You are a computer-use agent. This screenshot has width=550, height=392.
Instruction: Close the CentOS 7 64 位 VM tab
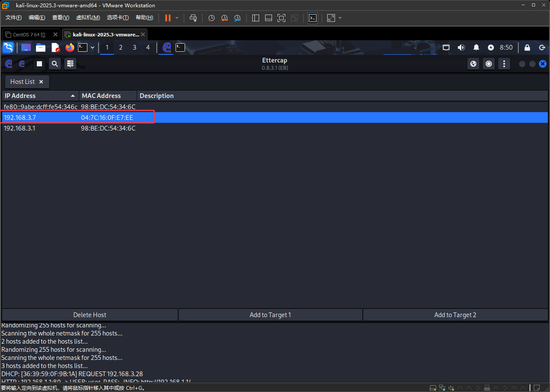(55, 35)
